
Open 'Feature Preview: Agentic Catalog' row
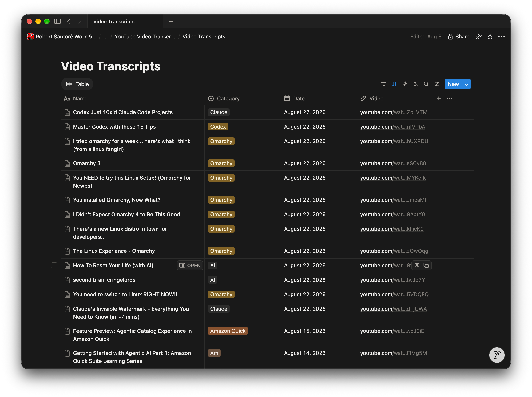coord(132,335)
